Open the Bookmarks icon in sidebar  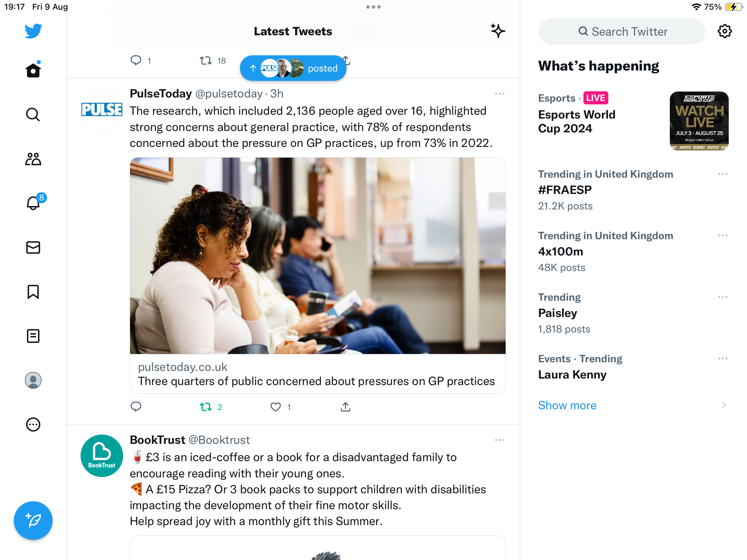click(x=33, y=292)
